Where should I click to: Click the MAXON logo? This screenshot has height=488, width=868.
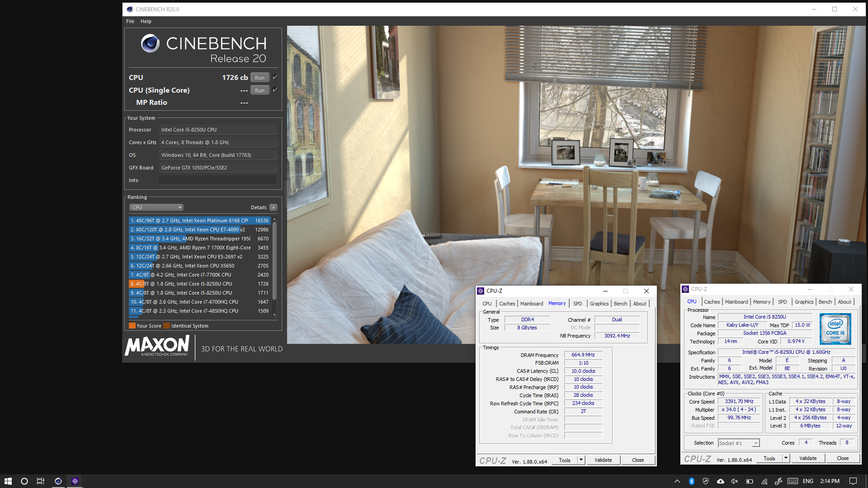(157, 346)
